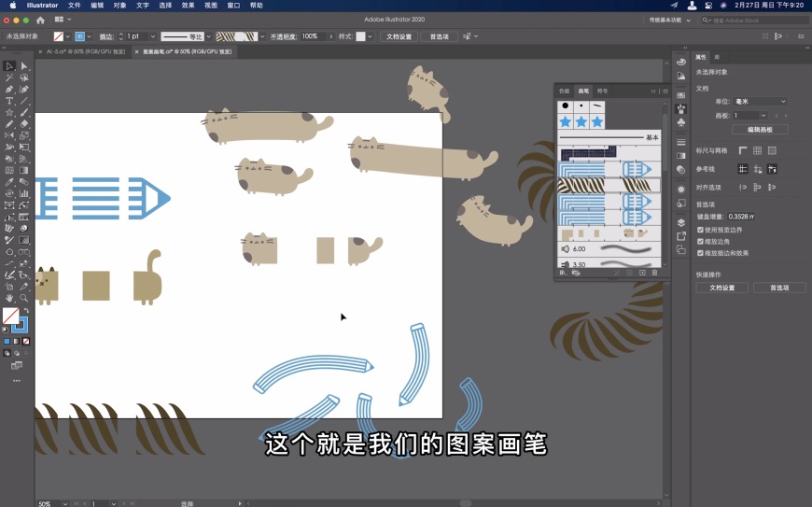Click 首选项 button in control bar
This screenshot has width=812, height=507.
(x=440, y=36)
